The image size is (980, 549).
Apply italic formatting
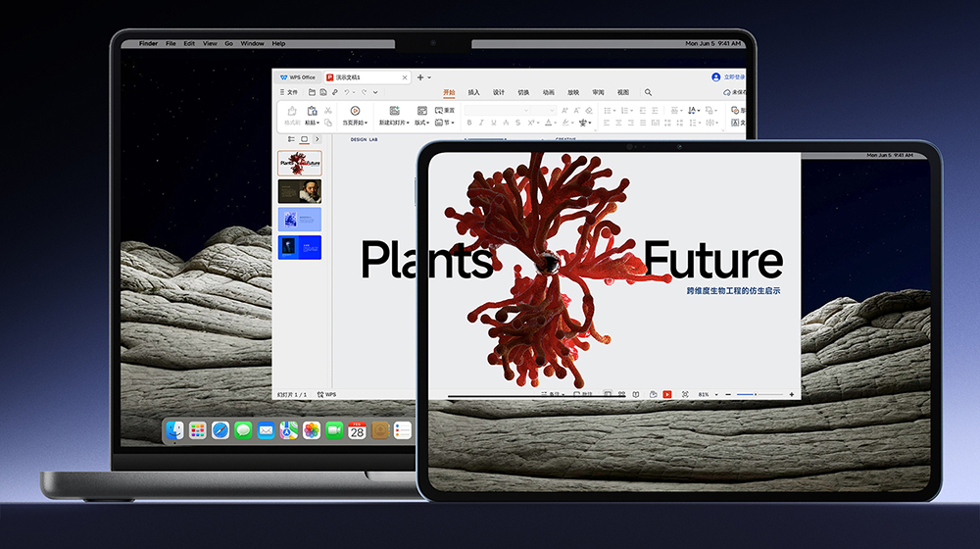pyautogui.click(x=481, y=123)
